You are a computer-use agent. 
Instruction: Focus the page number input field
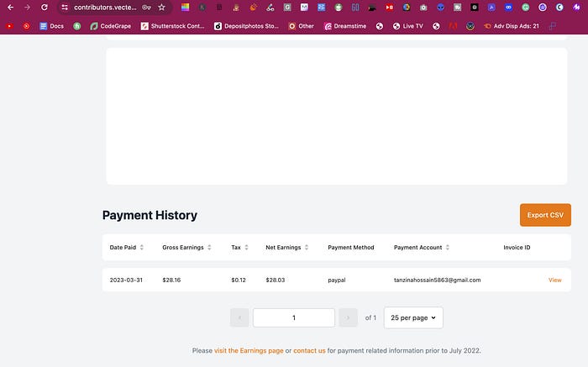(x=294, y=318)
